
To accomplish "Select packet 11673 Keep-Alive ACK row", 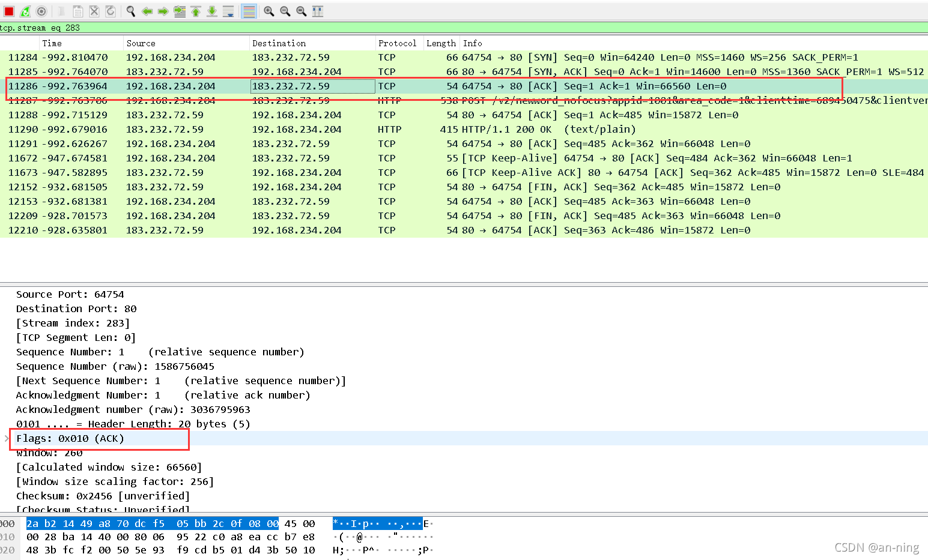I will coord(464,172).
